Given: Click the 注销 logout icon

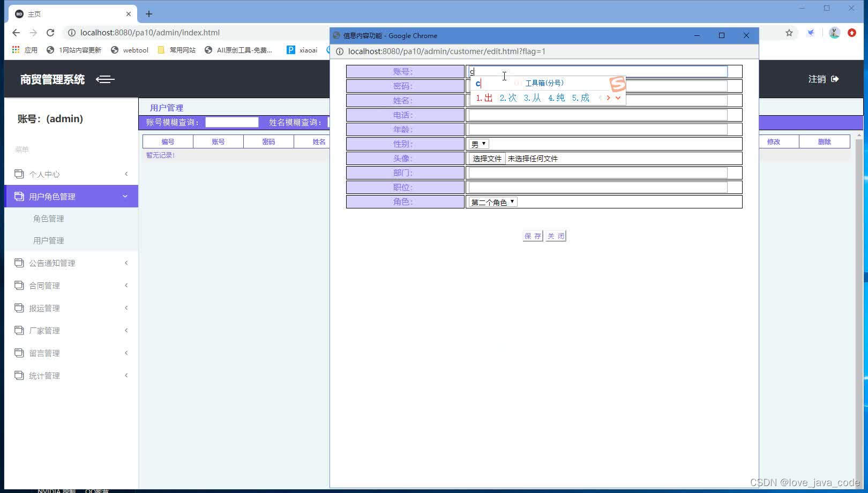Looking at the screenshot, I should 835,79.
